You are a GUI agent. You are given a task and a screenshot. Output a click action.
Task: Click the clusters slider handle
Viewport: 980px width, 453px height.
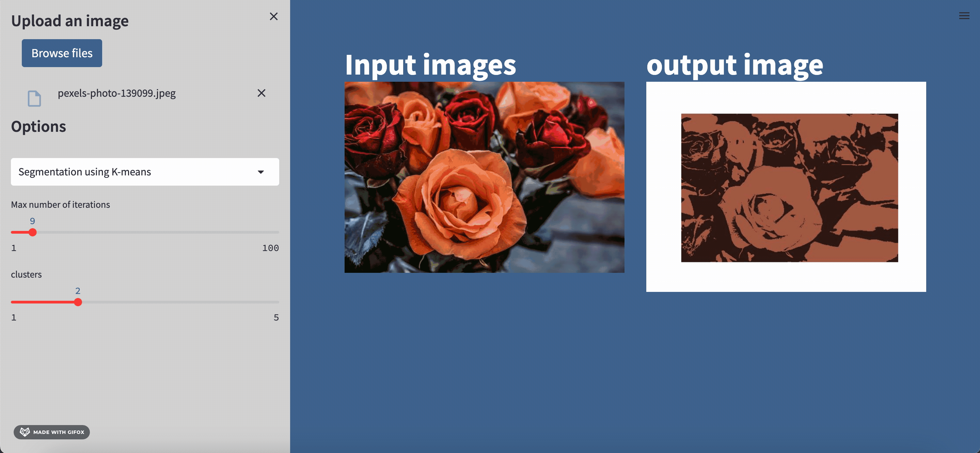[x=78, y=302]
